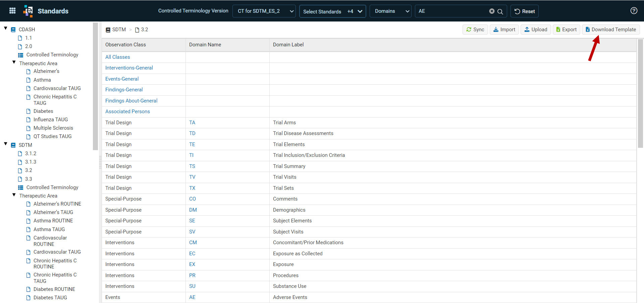Select Alzheimer's ROUTINE tree item
The width and height of the screenshot is (644, 303).
[x=57, y=204]
